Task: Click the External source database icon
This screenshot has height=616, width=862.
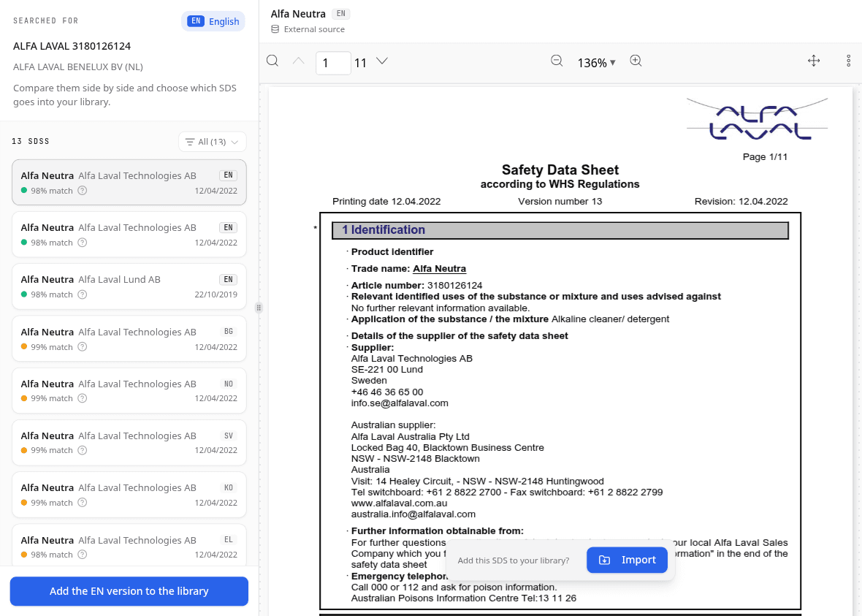Action: (275, 29)
